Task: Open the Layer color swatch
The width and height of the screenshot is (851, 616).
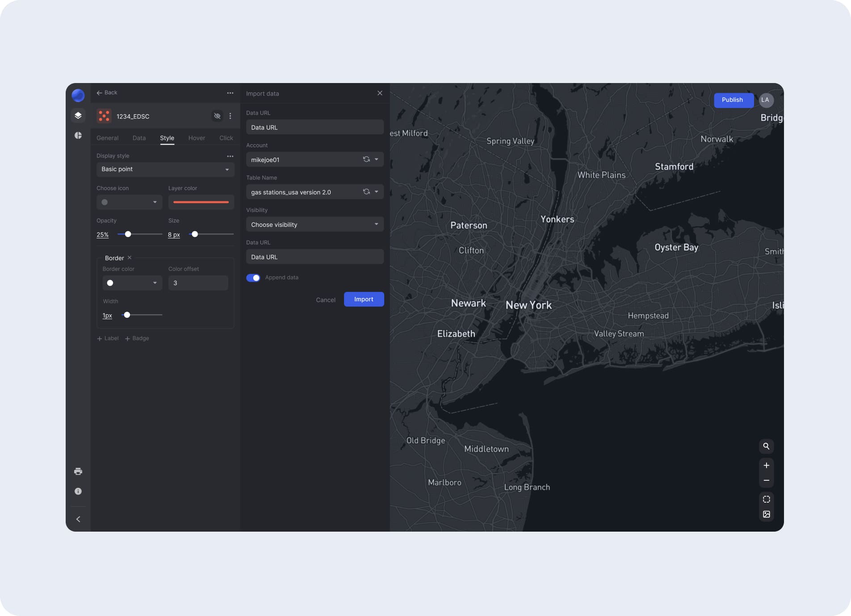Action: (x=201, y=202)
